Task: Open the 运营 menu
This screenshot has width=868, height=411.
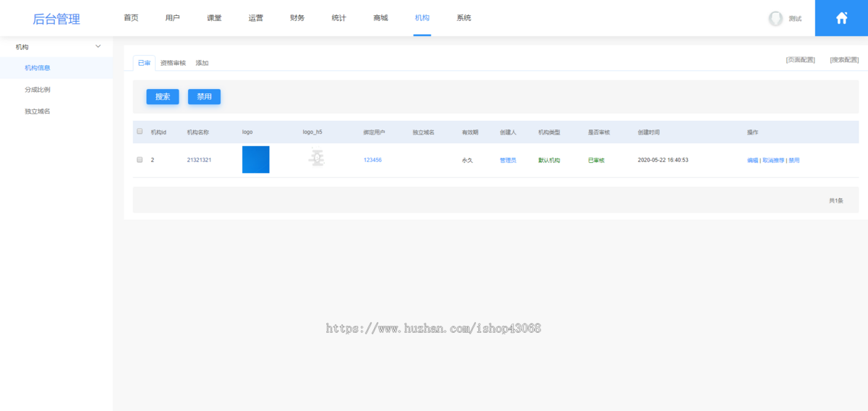Action: pyautogui.click(x=255, y=18)
